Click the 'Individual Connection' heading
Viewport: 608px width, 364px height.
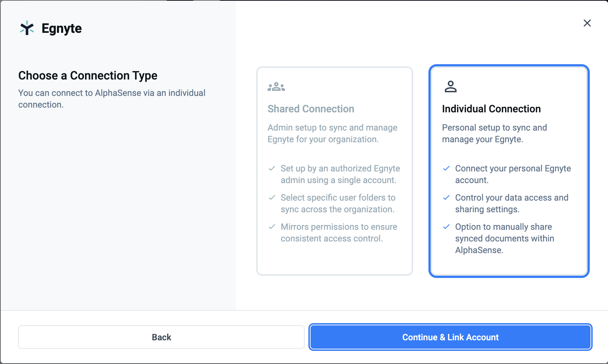(491, 109)
